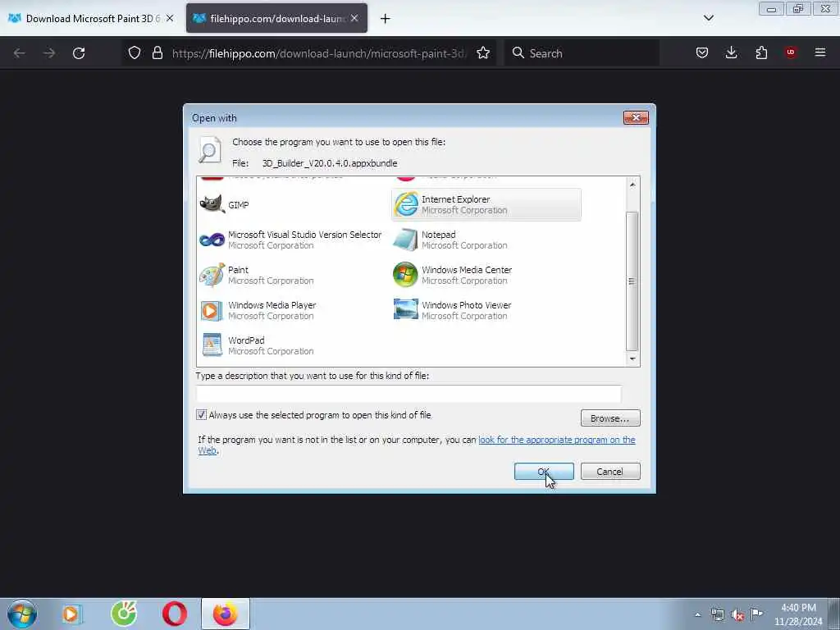Open look for the appropriate program link
Image resolution: width=840 pixels, height=630 pixels.
pyautogui.click(x=557, y=440)
